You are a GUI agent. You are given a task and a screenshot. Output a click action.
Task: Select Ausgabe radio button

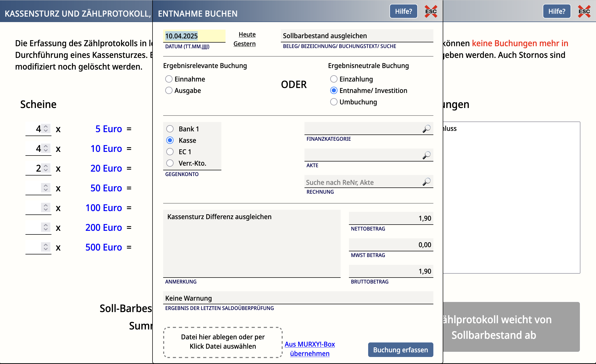pyautogui.click(x=169, y=90)
